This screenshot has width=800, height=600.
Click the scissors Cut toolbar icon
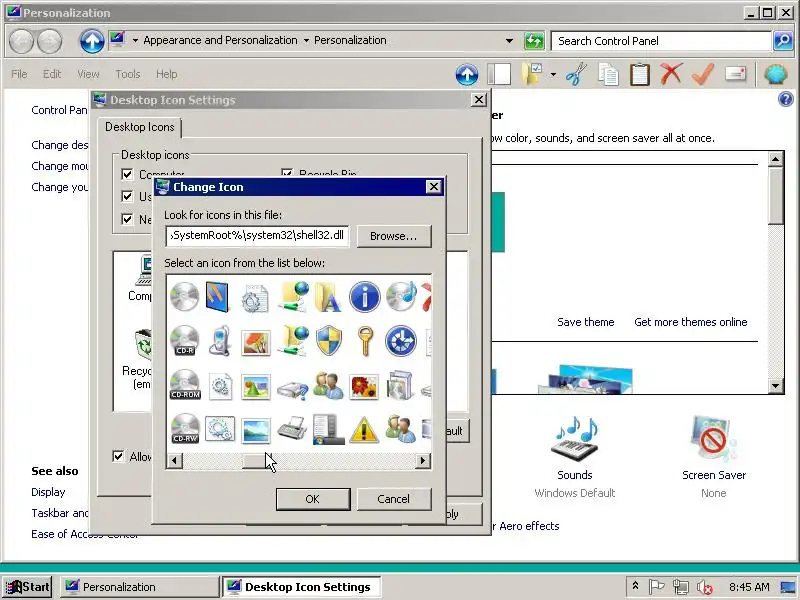[x=576, y=74]
